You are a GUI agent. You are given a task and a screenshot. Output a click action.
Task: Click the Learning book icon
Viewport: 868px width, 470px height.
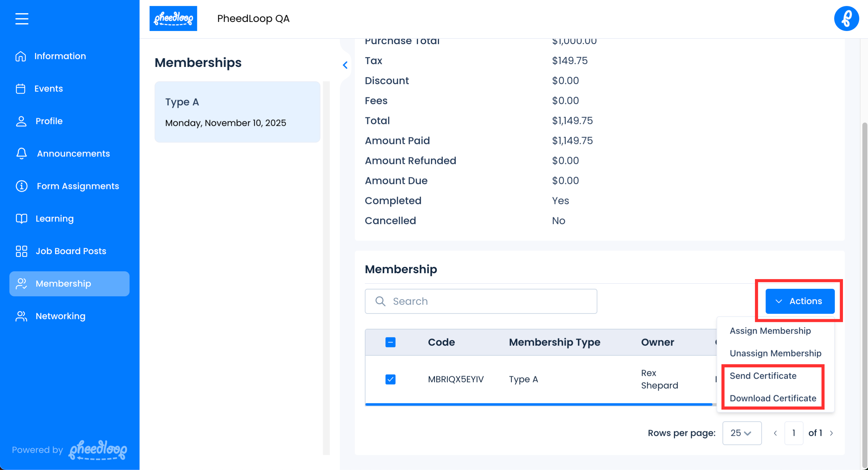point(22,218)
